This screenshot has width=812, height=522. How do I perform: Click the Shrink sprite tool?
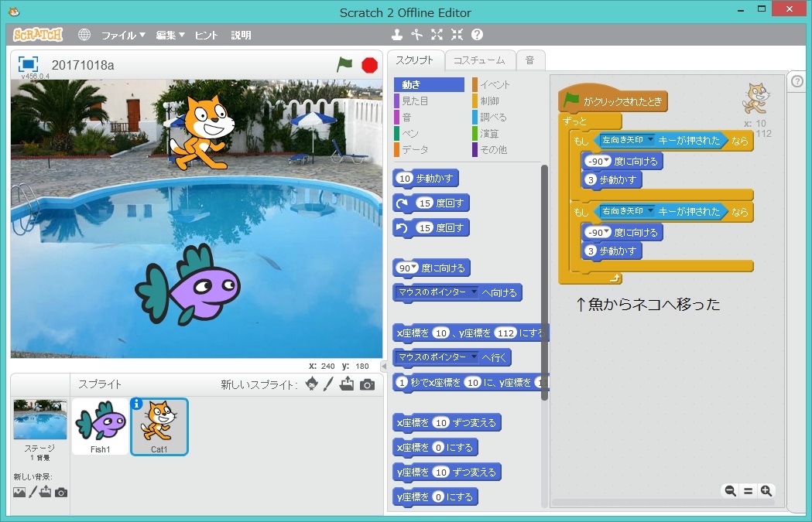457,35
